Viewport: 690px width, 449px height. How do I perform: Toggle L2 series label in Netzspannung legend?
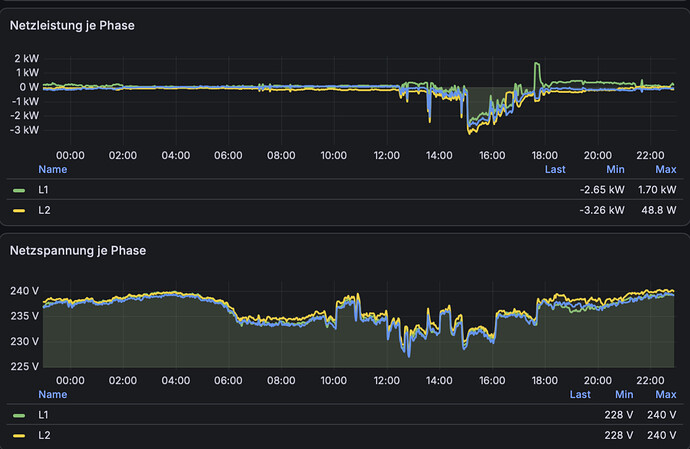tap(44, 435)
